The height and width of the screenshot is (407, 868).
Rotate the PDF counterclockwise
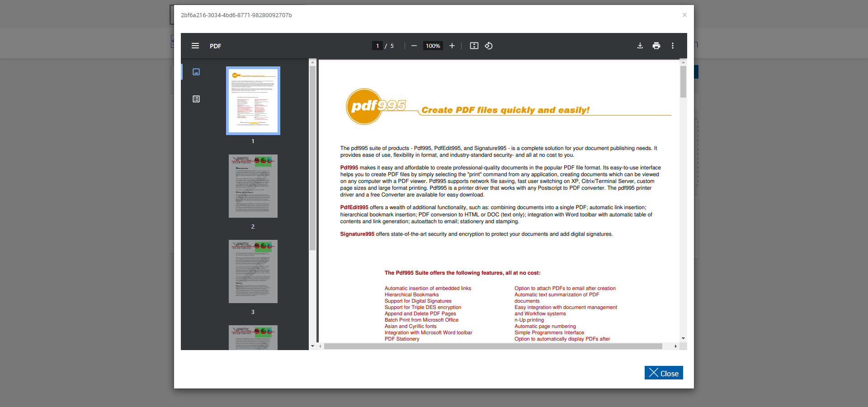click(489, 46)
